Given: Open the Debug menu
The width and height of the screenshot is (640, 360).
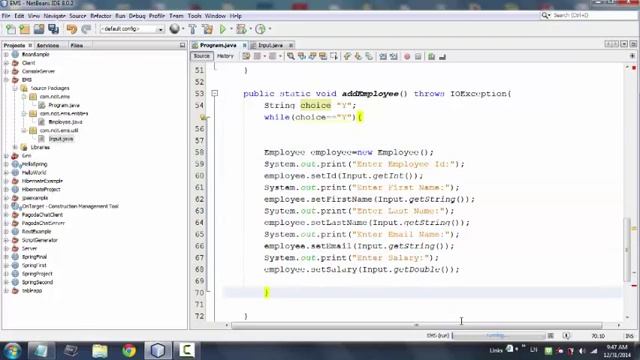Looking at the screenshot, I should point(137,16).
